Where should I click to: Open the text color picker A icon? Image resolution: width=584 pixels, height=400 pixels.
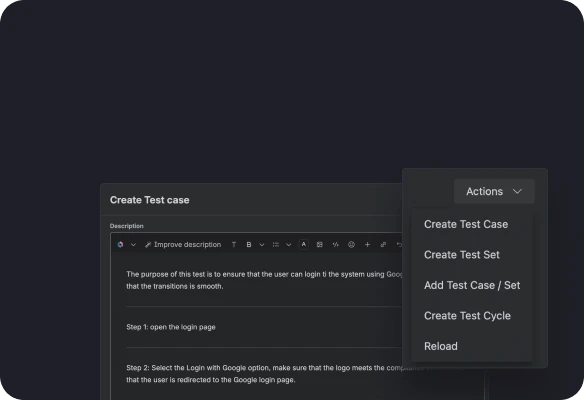pos(304,244)
